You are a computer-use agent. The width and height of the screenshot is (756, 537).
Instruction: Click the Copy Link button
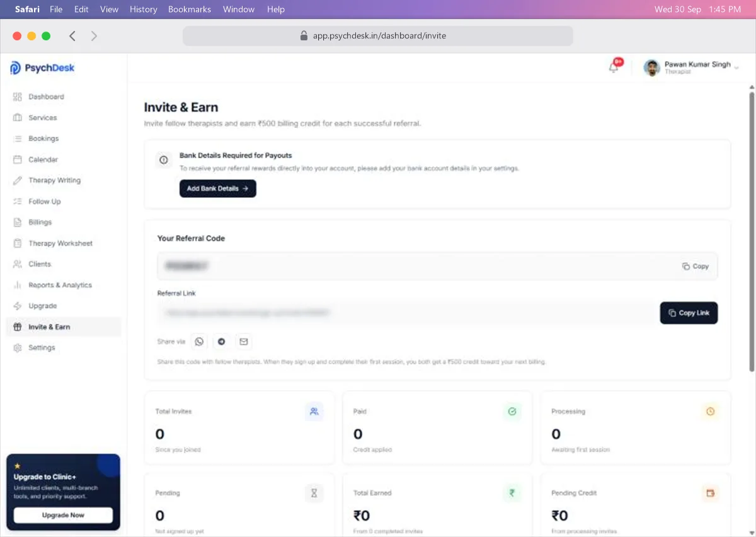coord(689,313)
